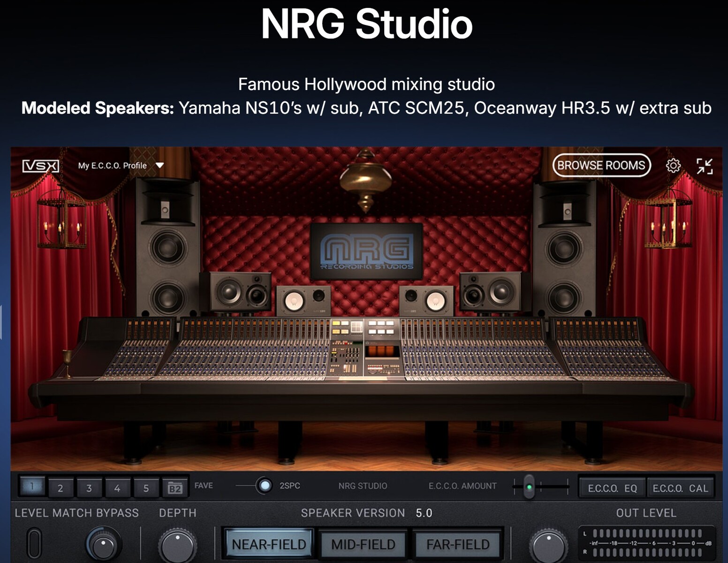
Task: Open the settings gear icon
Action: click(673, 166)
